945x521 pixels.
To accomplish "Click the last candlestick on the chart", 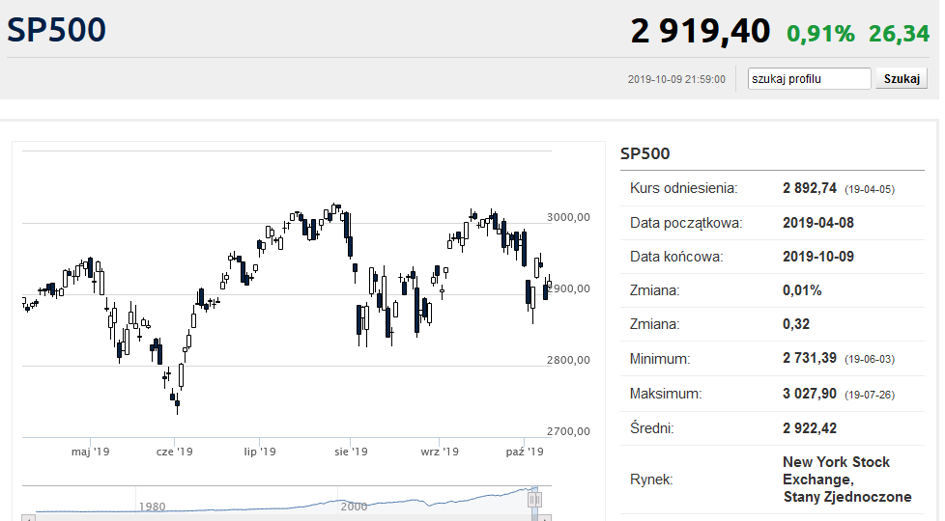I will pos(549,284).
